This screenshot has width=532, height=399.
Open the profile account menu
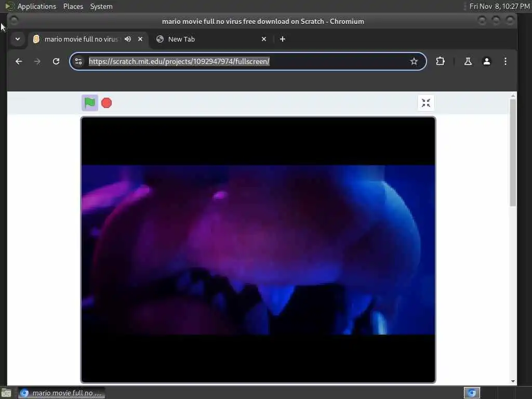pos(486,61)
